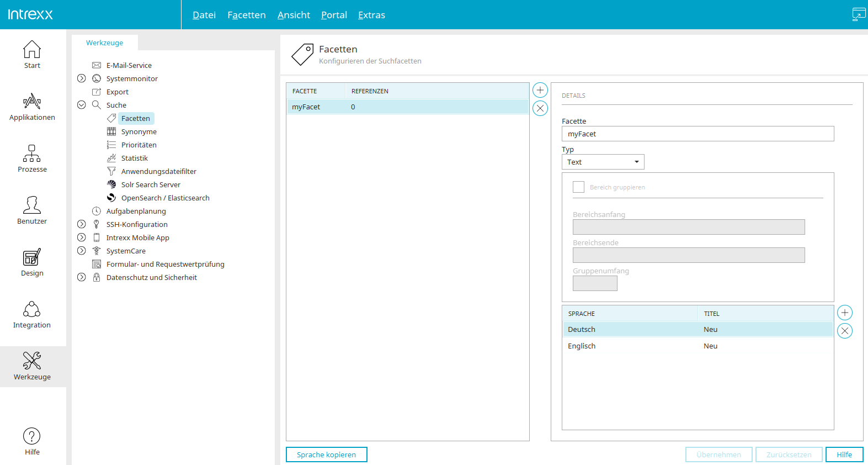868x465 pixels.
Task: Open the Integration module
Action: pos(32,315)
